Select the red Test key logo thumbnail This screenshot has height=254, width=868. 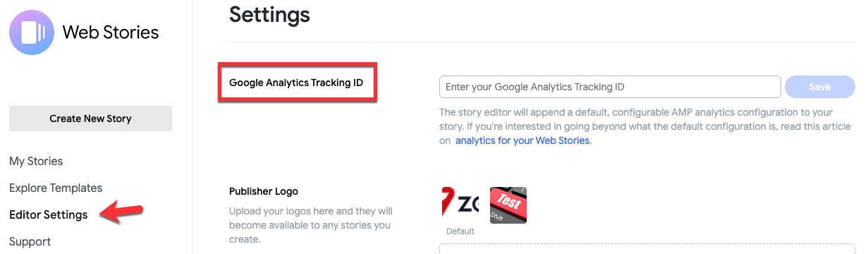click(x=508, y=205)
